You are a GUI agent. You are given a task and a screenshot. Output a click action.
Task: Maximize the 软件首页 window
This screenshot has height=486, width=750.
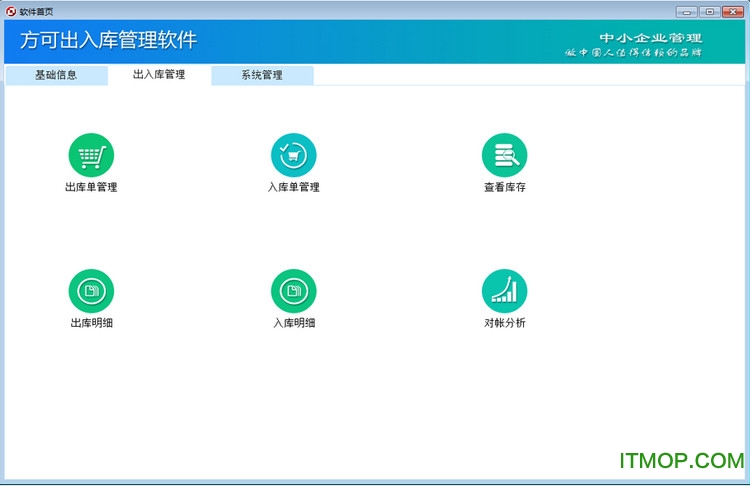coord(710,11)
